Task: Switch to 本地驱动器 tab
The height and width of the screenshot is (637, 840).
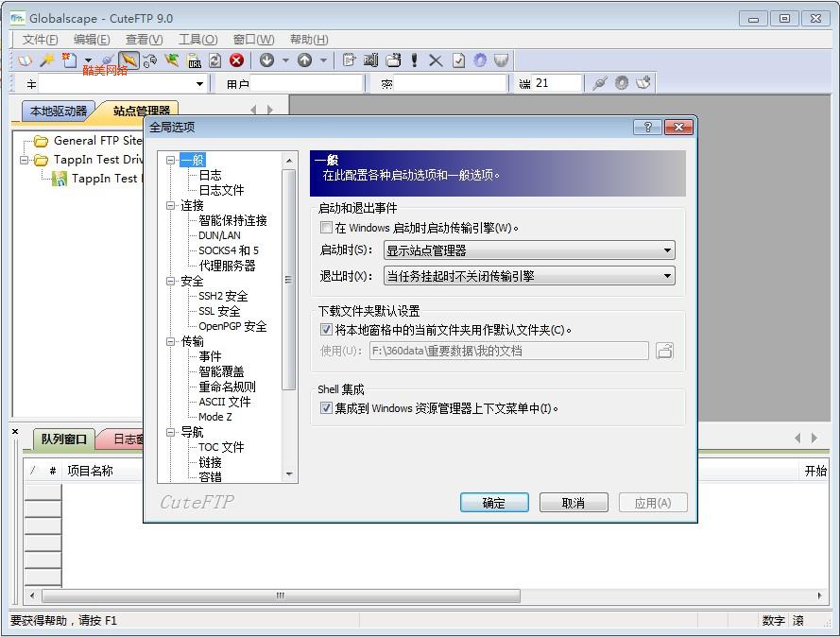Action: pyautogui.click(x=59, y=111)
